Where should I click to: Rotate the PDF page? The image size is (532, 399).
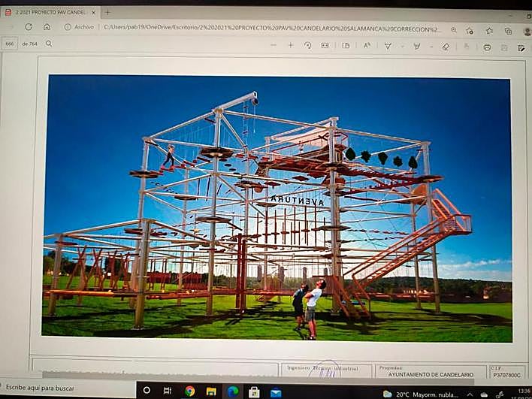click(x=308, y=46)
